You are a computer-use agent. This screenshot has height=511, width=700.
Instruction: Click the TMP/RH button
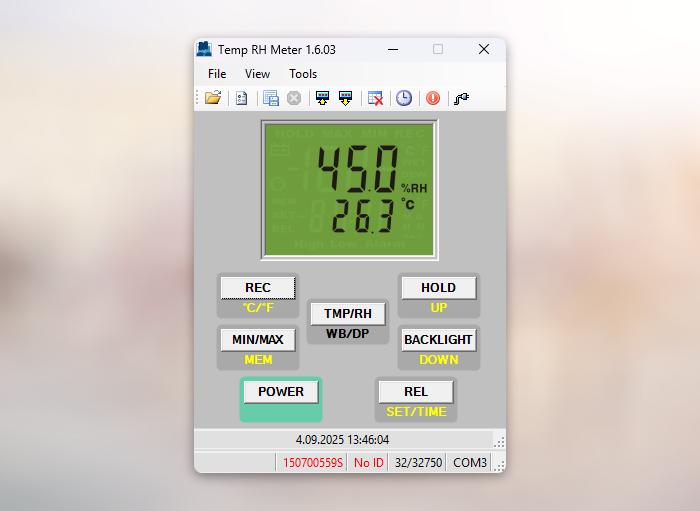pyautogui.click(x=347, y=313)
